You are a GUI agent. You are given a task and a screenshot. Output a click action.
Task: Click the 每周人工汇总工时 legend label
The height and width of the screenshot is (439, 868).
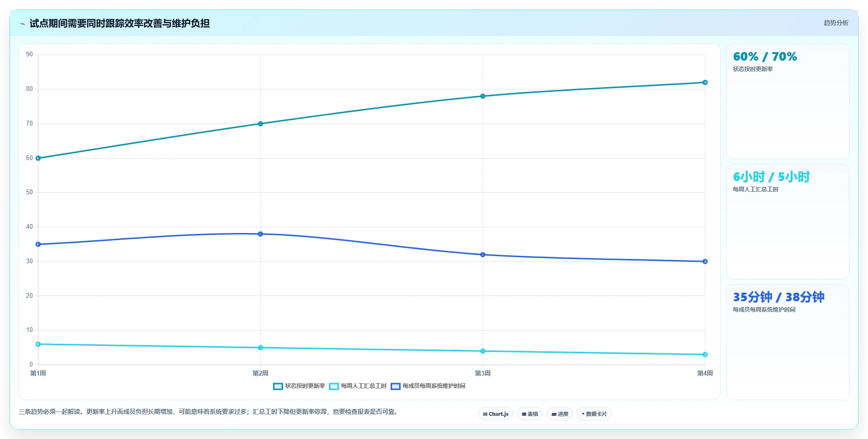click(x=364, y=386)
